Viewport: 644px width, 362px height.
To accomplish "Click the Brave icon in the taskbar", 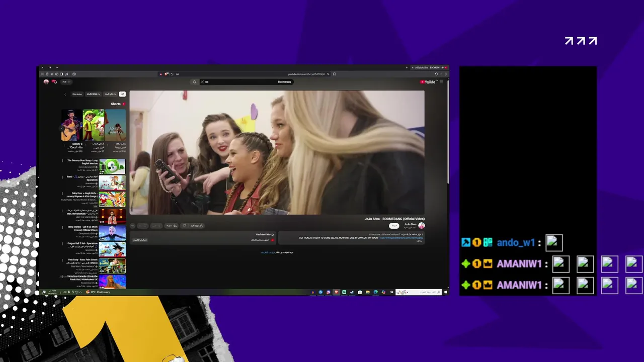I will pos(336,292).
